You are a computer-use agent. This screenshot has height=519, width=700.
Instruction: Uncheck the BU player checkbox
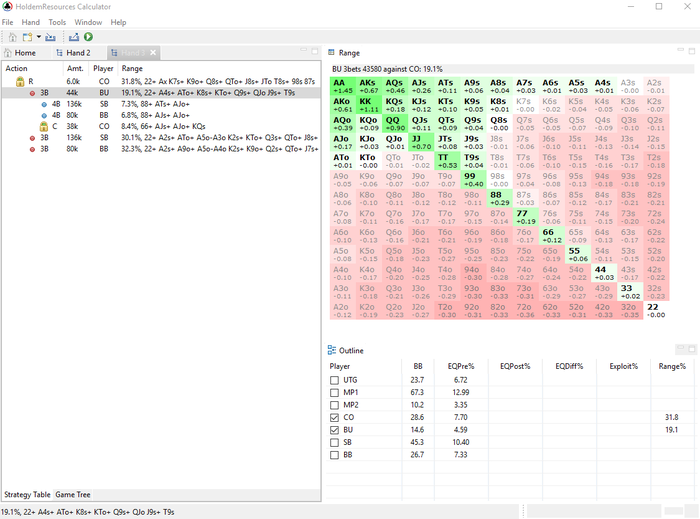pos(334,430)
